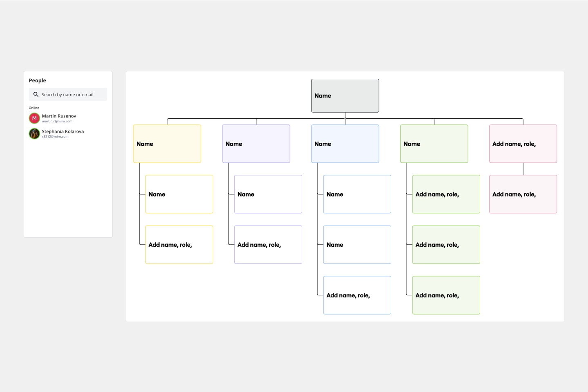
Task: Select Martin Rusenov's name in People list
Action: (59, 116)
